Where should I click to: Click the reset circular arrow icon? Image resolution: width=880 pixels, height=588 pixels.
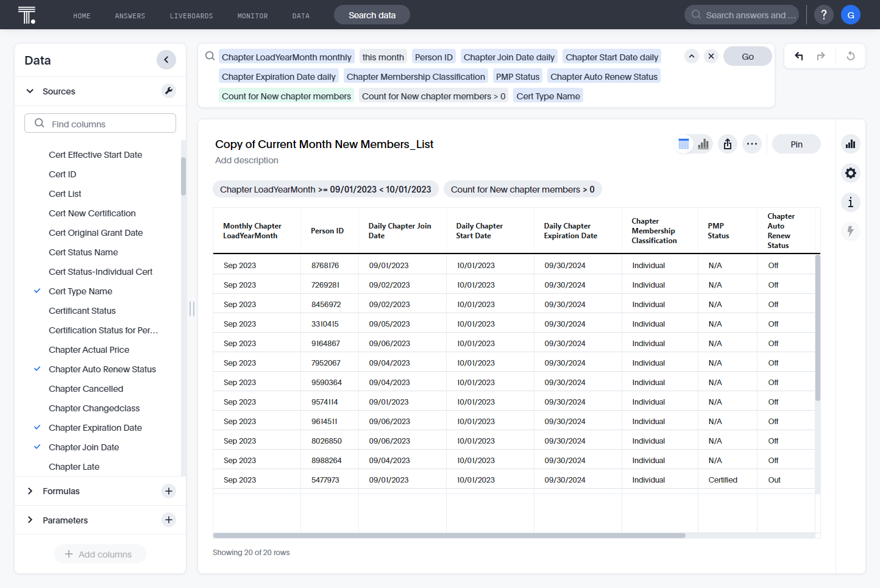[851, 56]
